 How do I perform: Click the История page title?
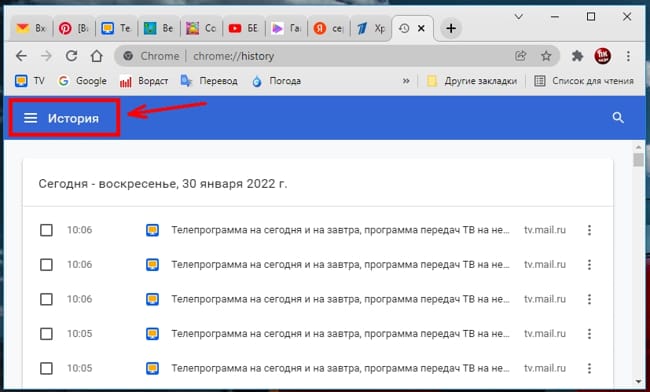pos(73,118)
